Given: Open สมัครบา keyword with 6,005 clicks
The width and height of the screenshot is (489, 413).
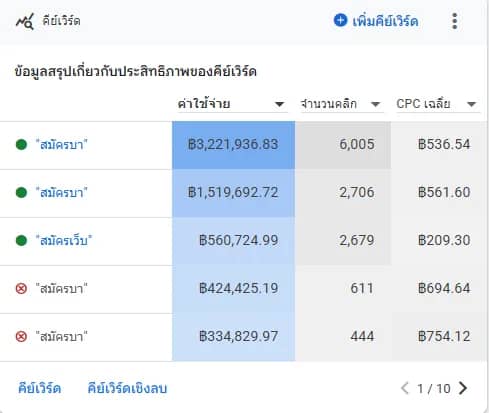Looking at the screenshot, I should [61, 145].
